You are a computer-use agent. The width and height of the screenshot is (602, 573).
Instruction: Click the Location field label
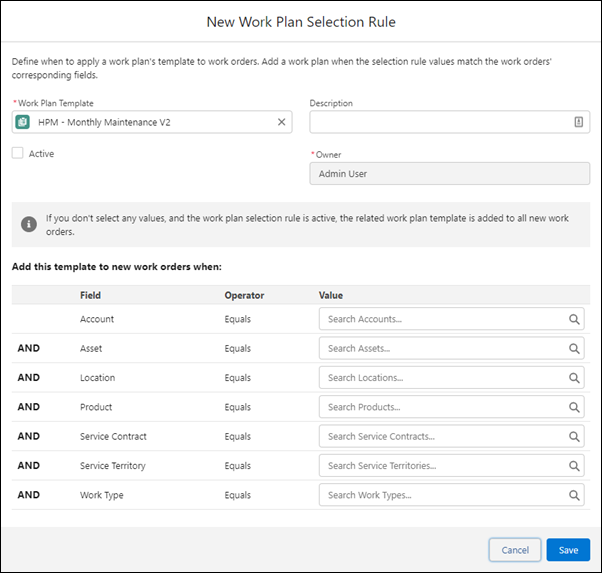pos(98,378)
